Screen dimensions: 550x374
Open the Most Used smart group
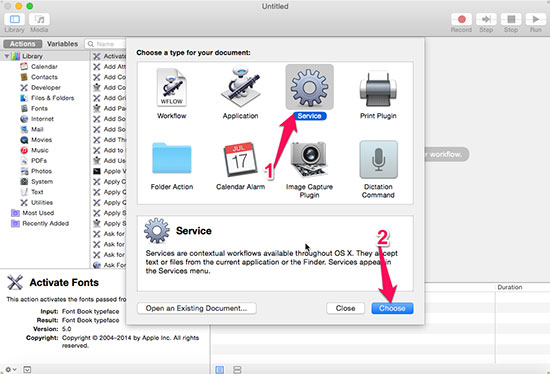38,213
